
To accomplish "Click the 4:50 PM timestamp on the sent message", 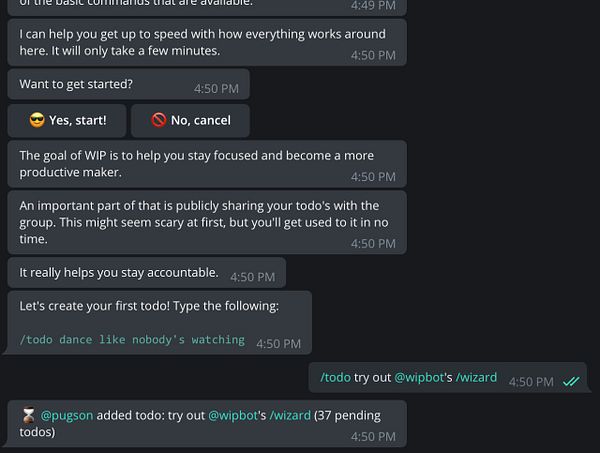I will pyautogui.click(x=531, y=382).
